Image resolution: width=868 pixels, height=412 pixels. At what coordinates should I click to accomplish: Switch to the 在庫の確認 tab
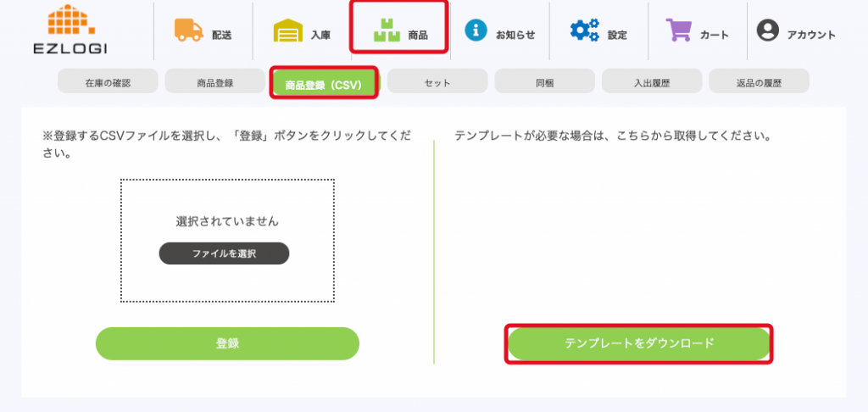coord(108,83)
